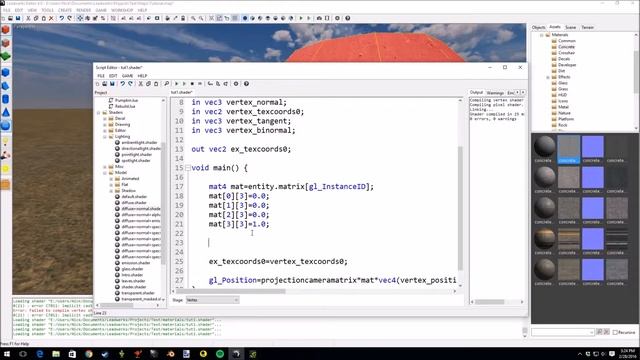Collapse the Shaders folder in Project tree

[x=98, y=112]
